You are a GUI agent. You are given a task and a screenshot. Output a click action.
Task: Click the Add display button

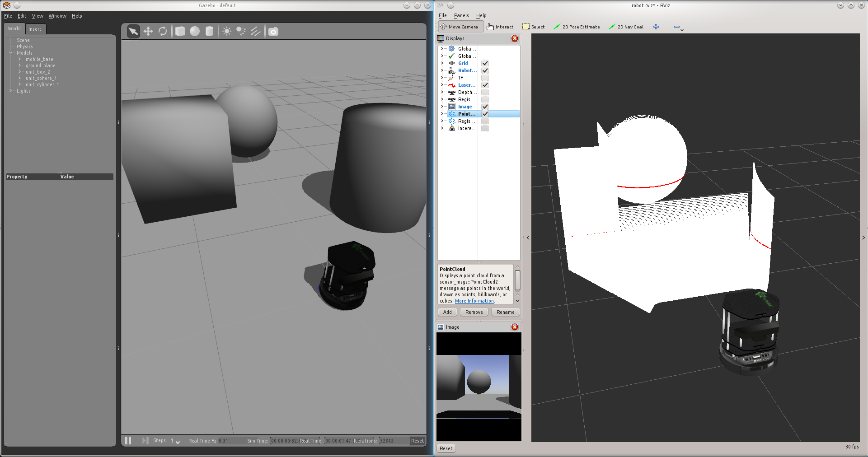point(447,312)
